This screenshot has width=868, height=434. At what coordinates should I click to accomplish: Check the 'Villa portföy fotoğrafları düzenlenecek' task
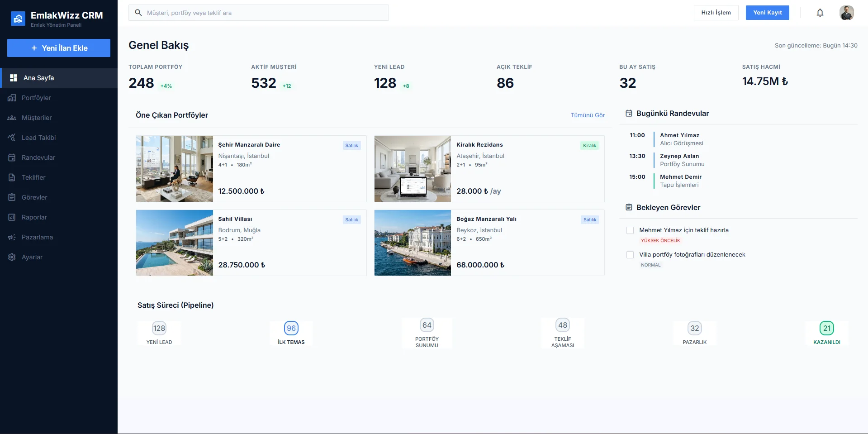[630, 255]
